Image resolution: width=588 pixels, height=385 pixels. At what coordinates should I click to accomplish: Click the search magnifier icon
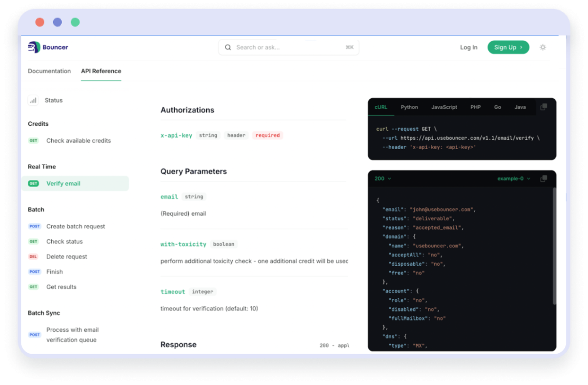(228, 47)
